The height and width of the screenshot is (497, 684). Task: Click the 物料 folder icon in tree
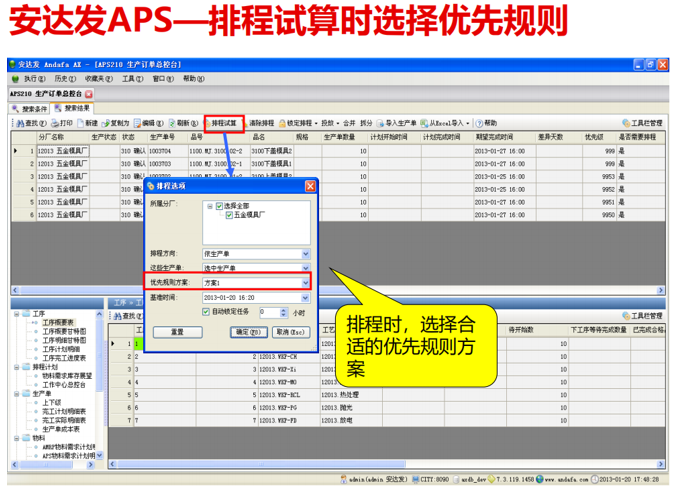[27, 438]
